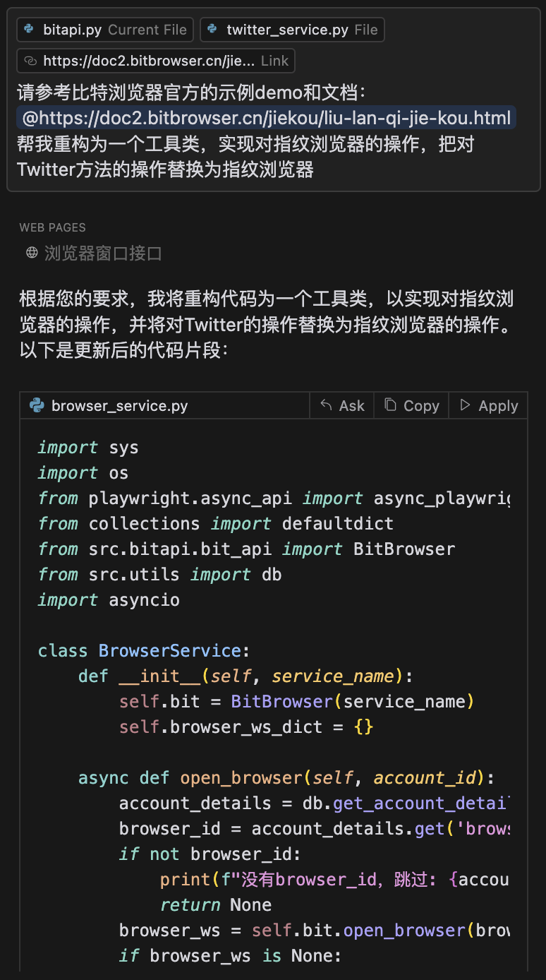The image size is (546, 980).
Task: Click the copy icon in code header
Action: [390, 405]
